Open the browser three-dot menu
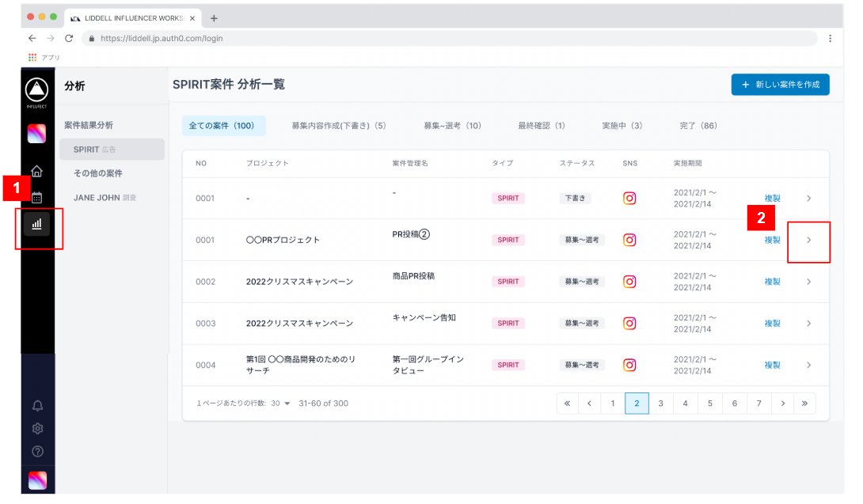Screen dimensions: 863x504 pos(830,39)
